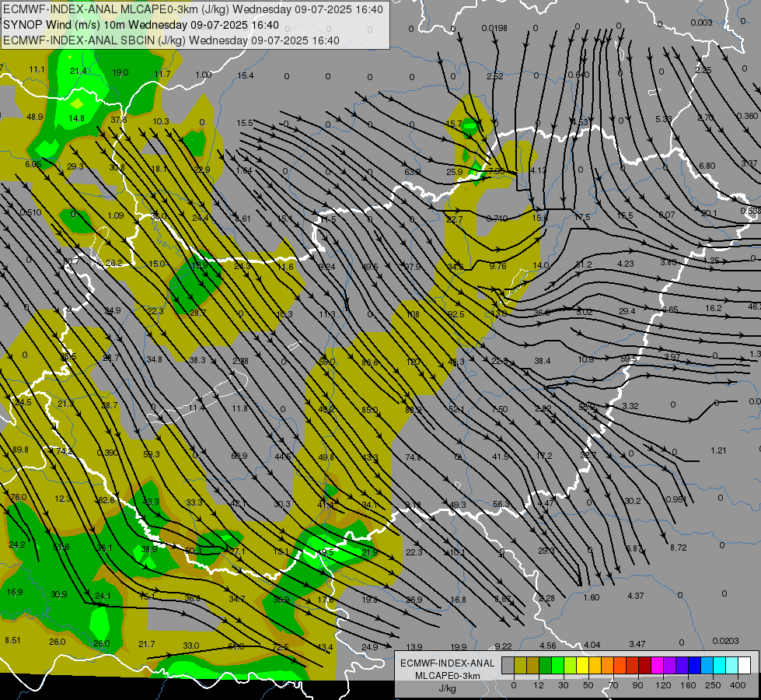Click the map value '41.5'
The width and height of the screenshot is (761, 700).
tap(501, 457)
